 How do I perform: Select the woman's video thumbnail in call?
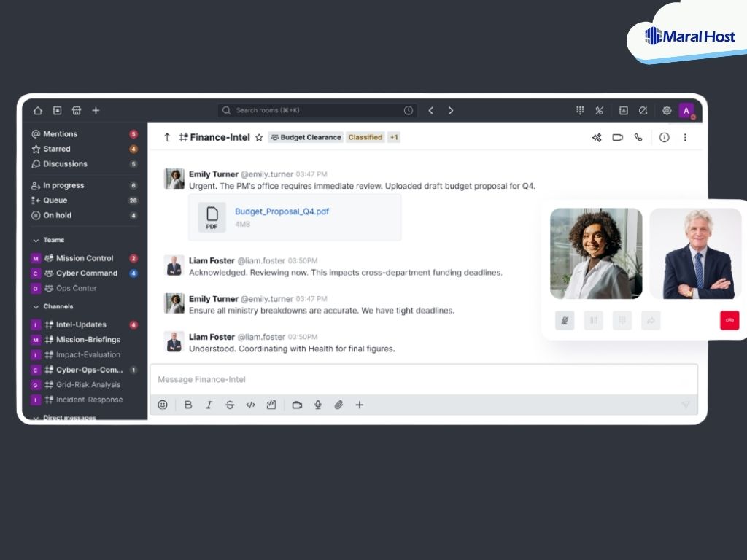[x=596, y=253]
